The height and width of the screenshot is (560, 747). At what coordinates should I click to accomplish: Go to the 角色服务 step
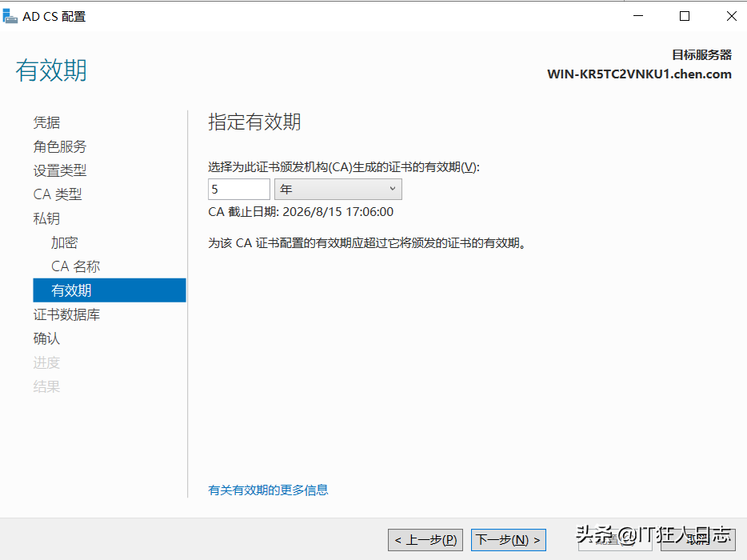click(x=59, y=146)
